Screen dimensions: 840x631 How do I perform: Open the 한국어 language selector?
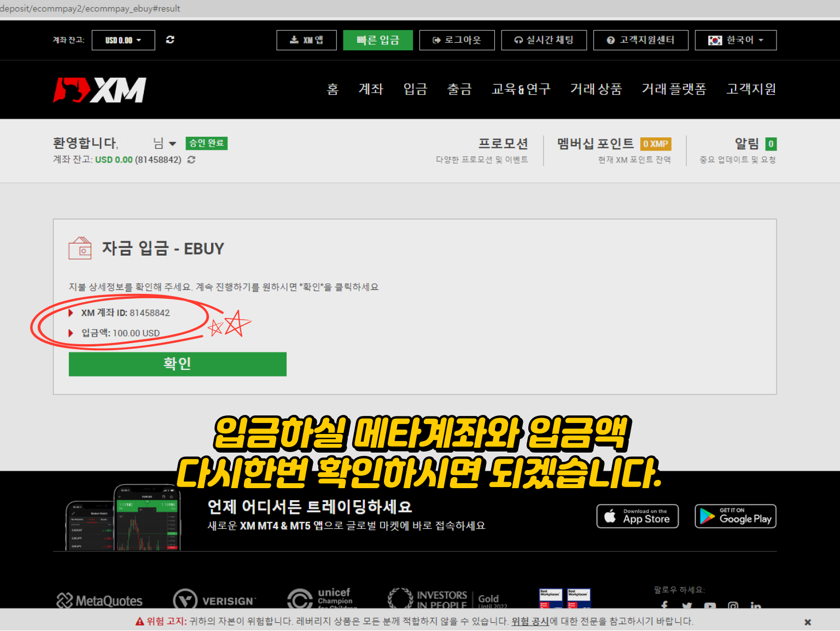pos(736,39)
